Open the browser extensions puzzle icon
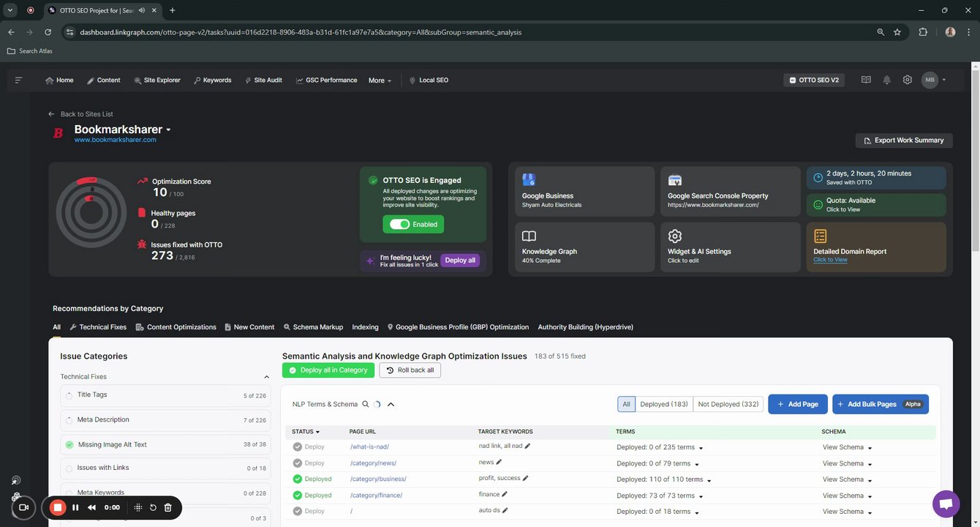The image size is (980, 527). pos(923,32)
